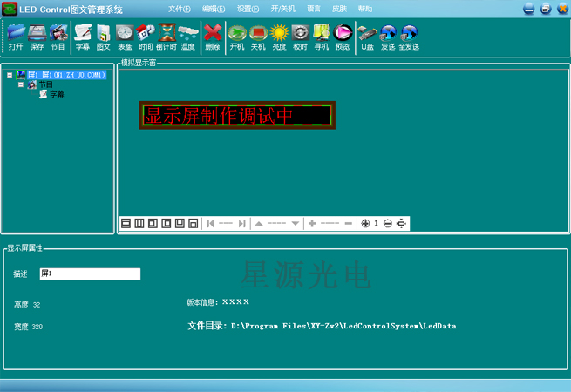Image resolution: width=571 pixels, height=392 pixels.
Task: Click the 帮助 (Help) menu item
Action: point(364,9)
